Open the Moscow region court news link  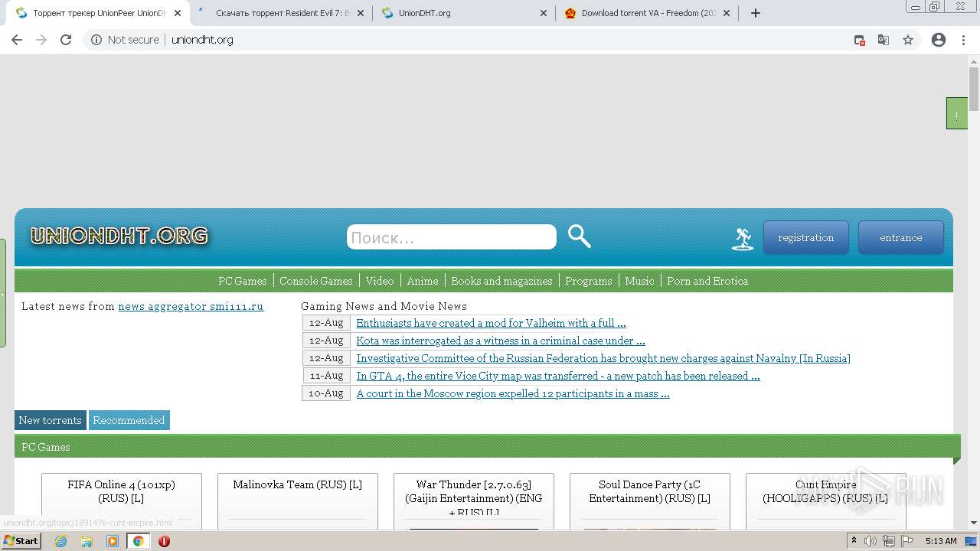click(513, 393)
